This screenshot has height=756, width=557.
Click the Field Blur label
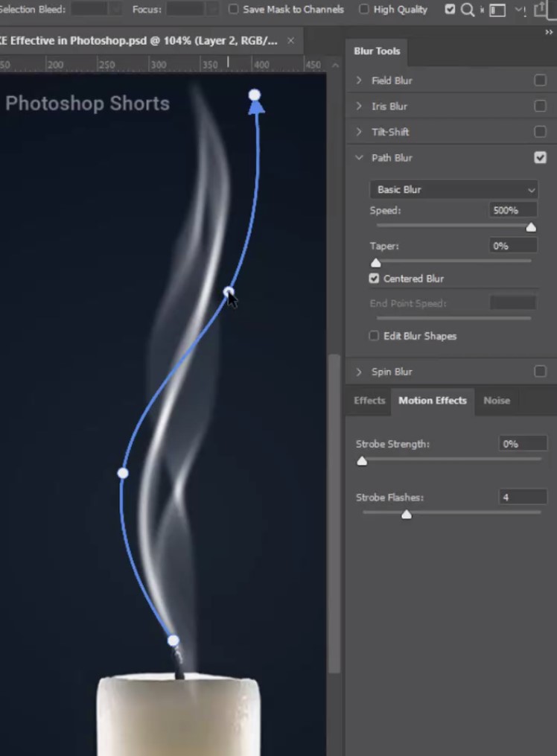pyautogui.click(x=392, y=80)
